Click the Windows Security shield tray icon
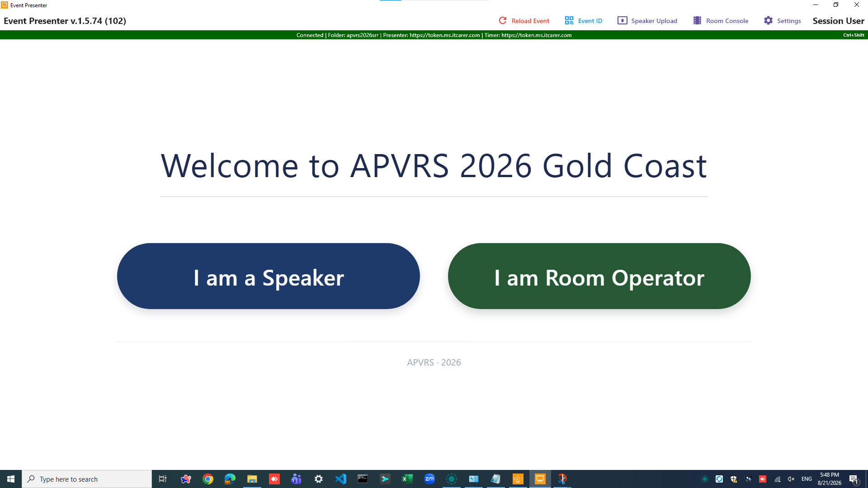868x488 pixels. [x=734, y=479]
